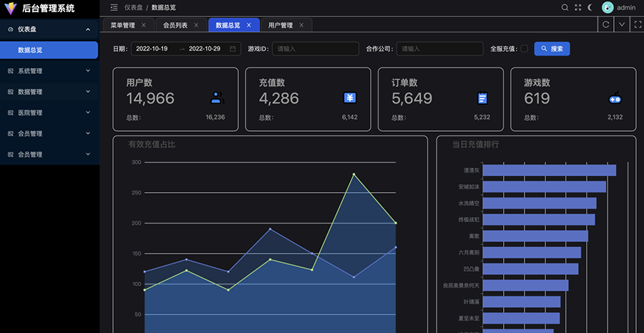
Task: Click the 后台管理系统 title text
Action: tap(49, 8)
